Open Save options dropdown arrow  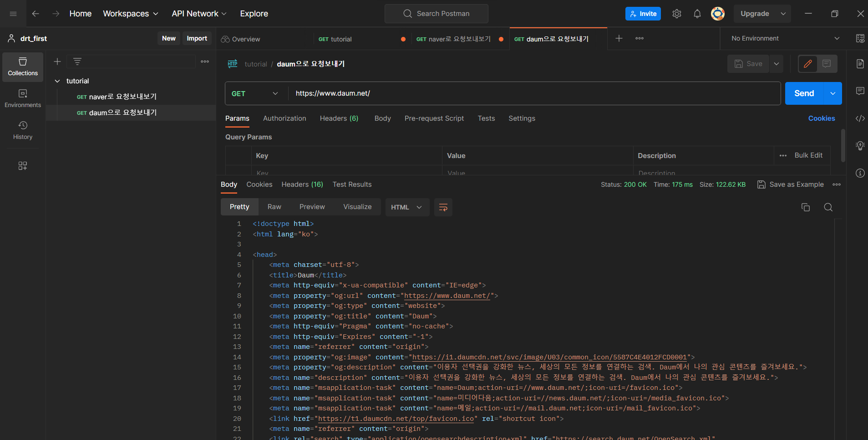coord(777,64)
